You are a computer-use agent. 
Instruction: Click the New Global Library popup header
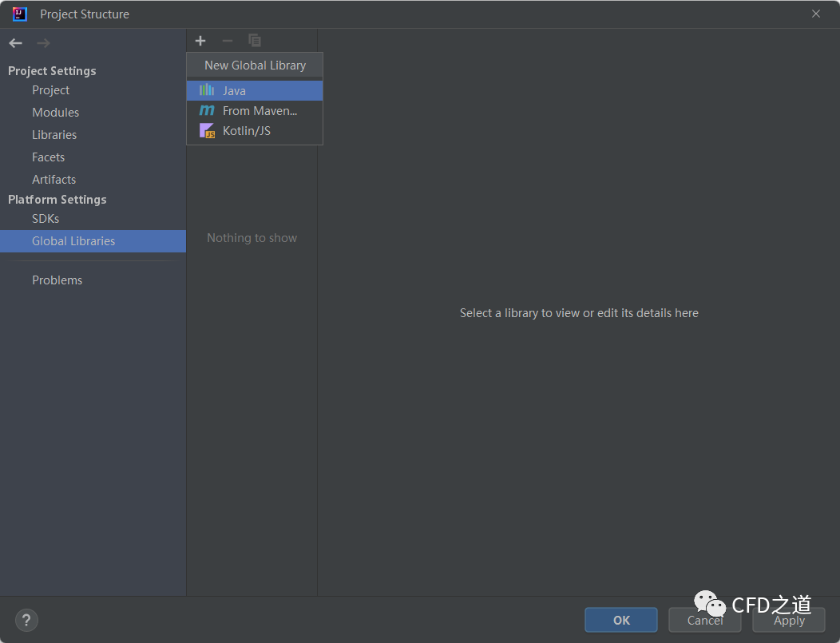click(255, 65)
